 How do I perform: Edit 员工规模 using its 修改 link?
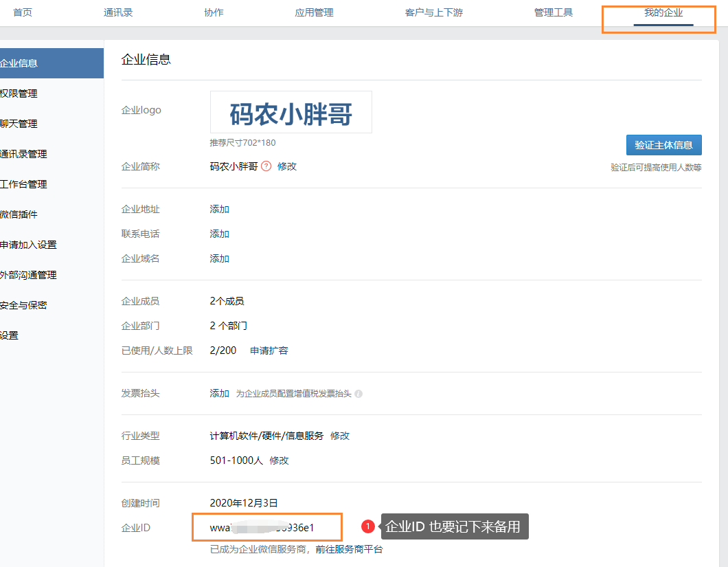click(279, 460)
